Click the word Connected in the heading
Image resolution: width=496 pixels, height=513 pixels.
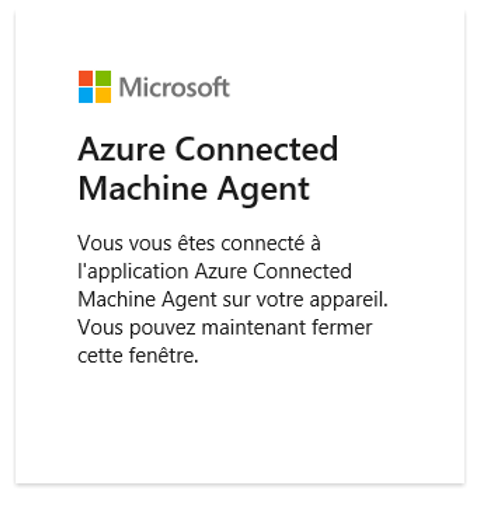point(257,149)
